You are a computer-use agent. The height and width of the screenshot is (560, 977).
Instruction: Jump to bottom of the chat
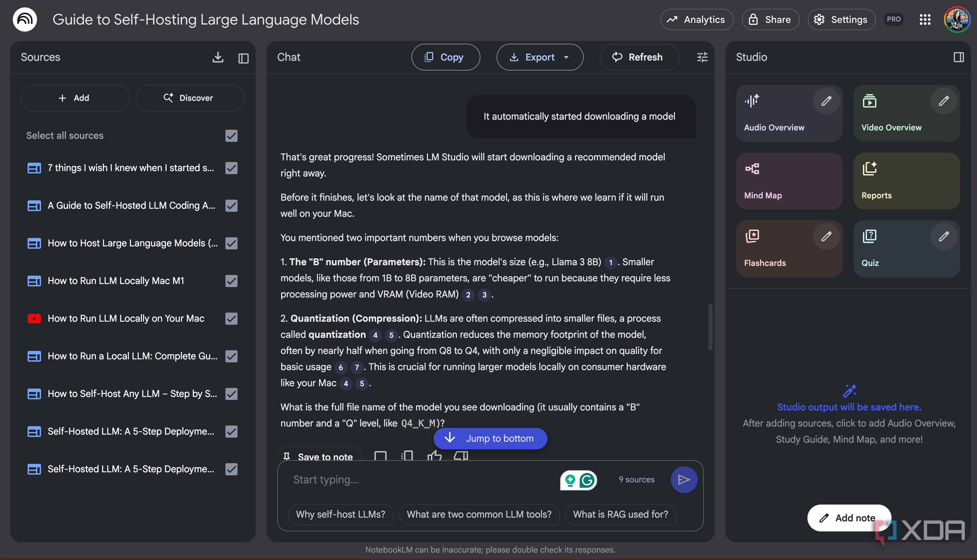[x=490, y=438]
